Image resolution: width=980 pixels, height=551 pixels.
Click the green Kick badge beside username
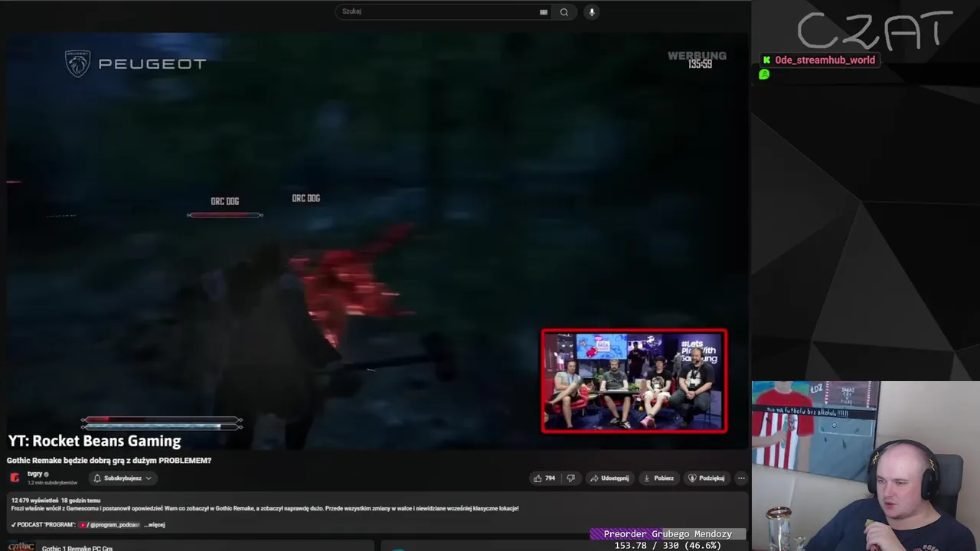click(766, 60)
